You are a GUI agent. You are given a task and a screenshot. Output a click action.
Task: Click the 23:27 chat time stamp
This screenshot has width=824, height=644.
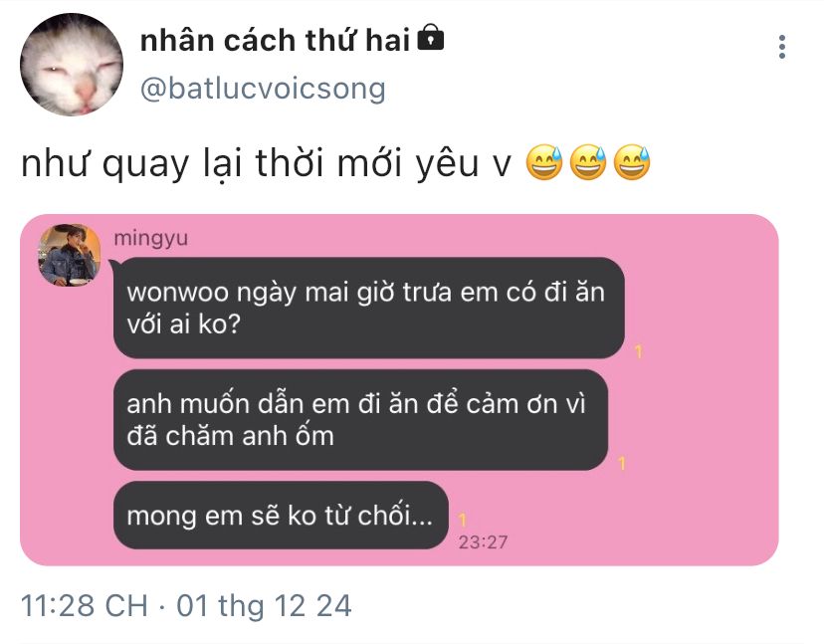[483, 542]
